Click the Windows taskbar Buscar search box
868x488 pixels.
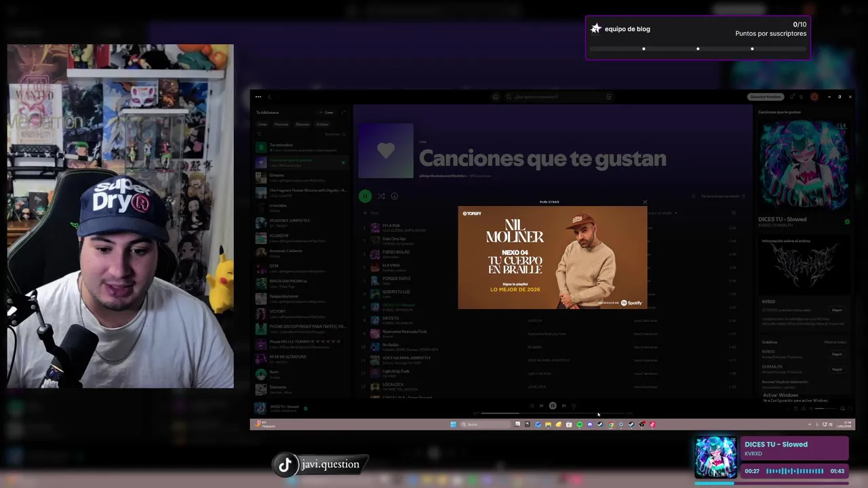486,424
